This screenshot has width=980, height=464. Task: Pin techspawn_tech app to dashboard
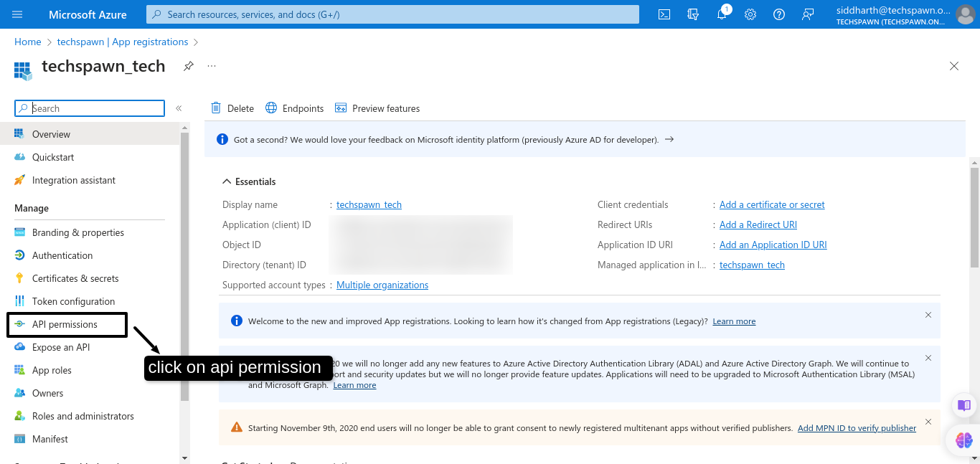click(x=188, y=66)
